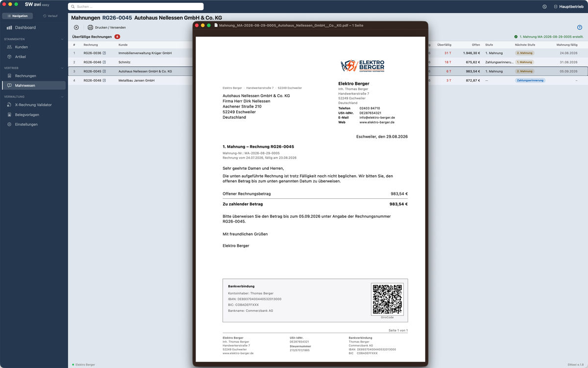Open invoice RG26-0036 via its arrow icon
This screenshot has width=588, height=368.
(104, 53)
